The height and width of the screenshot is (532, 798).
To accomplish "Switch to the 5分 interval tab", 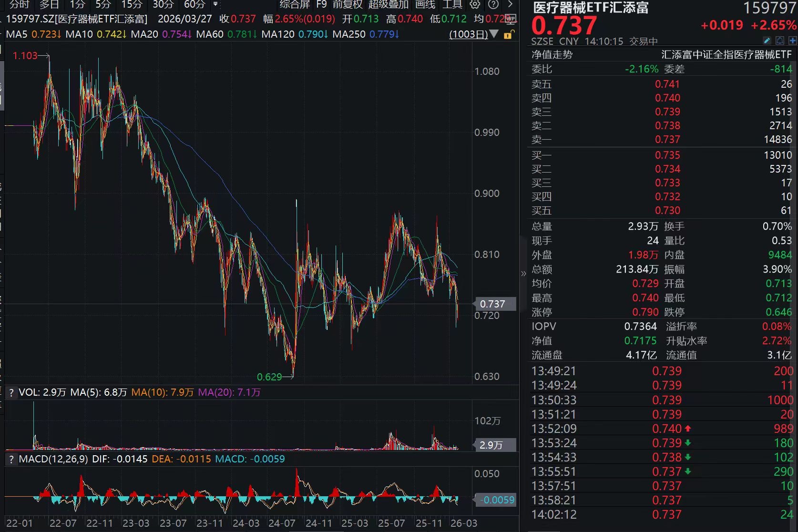I will 103,5.
